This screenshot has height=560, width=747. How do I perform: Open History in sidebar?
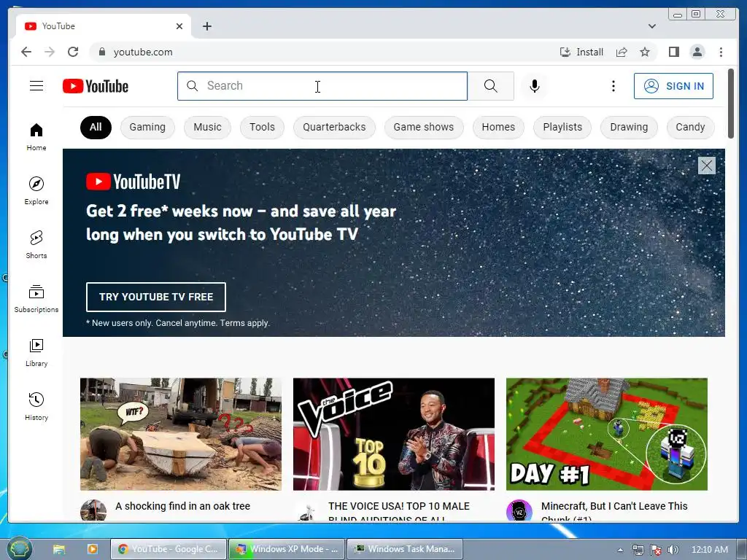click(36, 406)
